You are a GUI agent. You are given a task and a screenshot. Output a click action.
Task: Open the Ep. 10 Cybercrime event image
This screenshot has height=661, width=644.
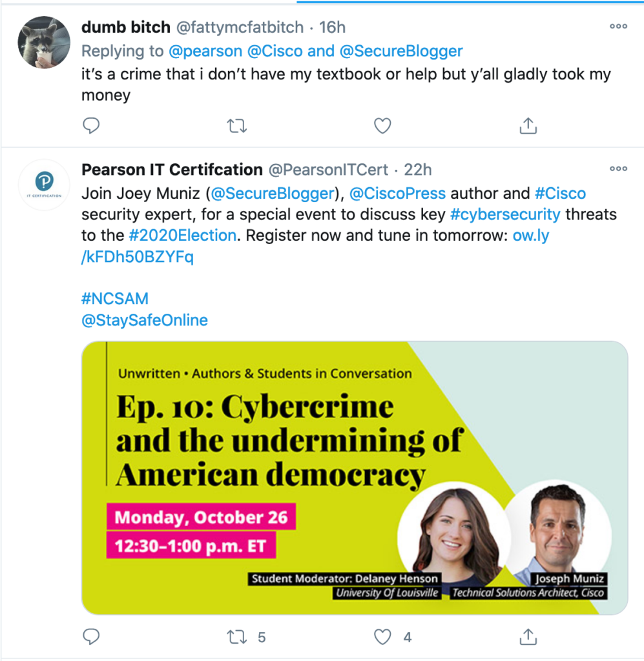point(354,478)
